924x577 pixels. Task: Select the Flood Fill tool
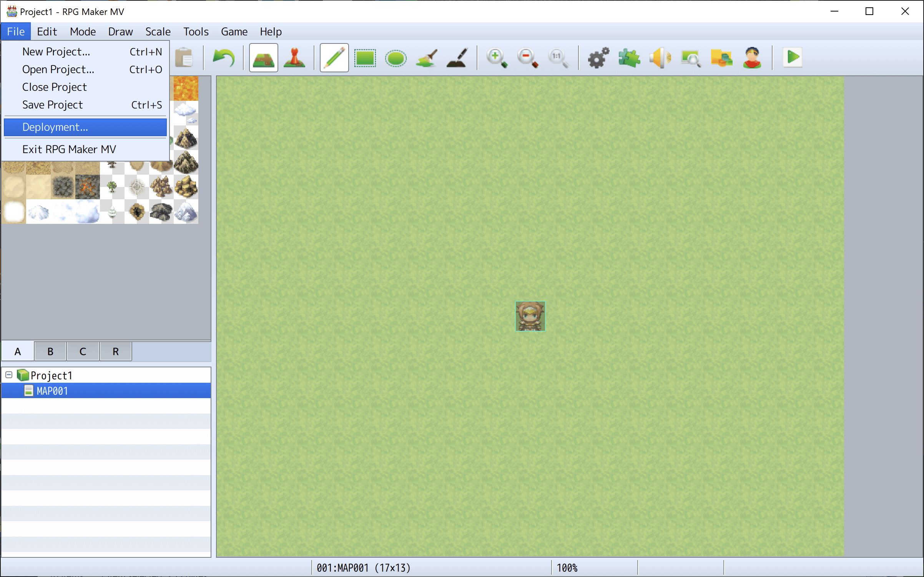(x=427, y=58)
